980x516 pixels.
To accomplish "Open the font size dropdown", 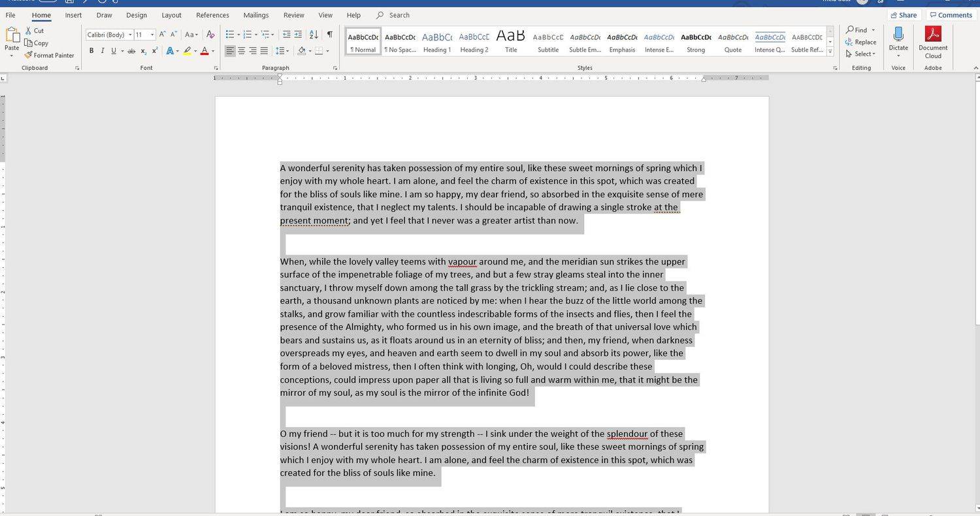I will click(x=152, y=35).
